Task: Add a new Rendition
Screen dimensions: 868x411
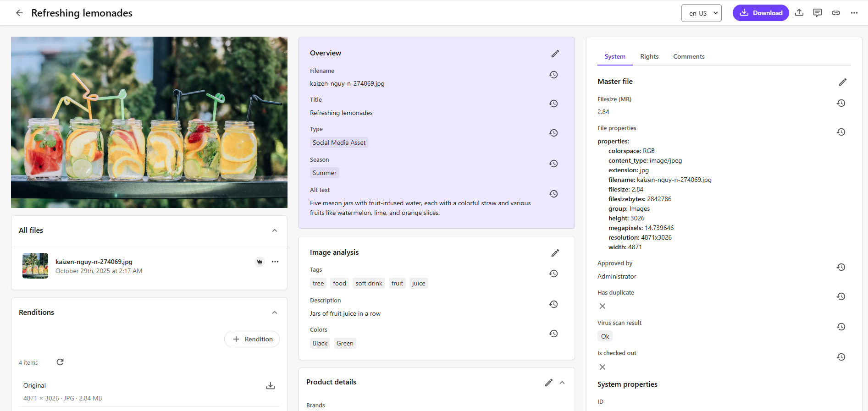Action: click(x=252, y=339)
